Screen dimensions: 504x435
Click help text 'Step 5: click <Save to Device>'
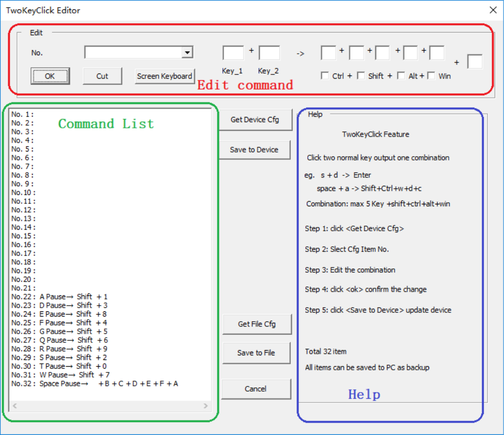point(378,310)
